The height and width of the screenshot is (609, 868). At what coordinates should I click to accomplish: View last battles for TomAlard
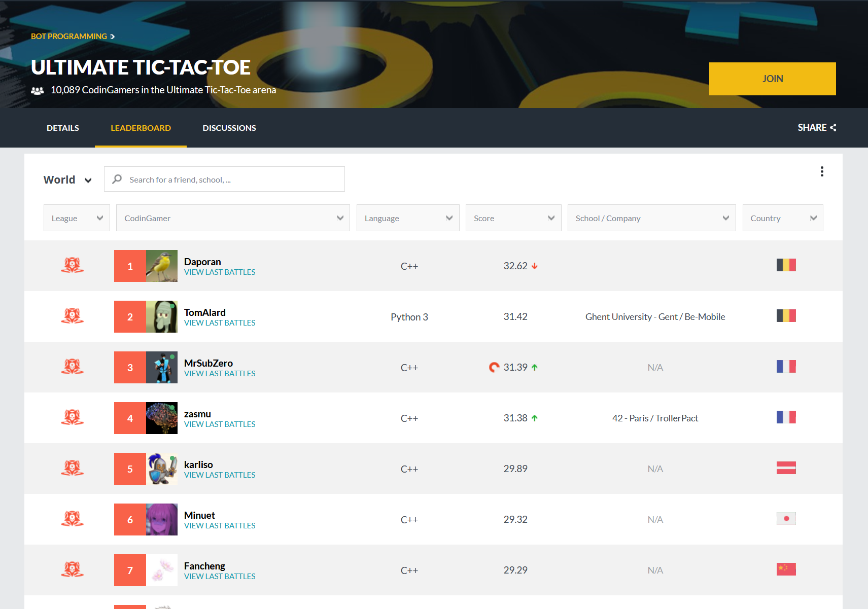point(220,323)
